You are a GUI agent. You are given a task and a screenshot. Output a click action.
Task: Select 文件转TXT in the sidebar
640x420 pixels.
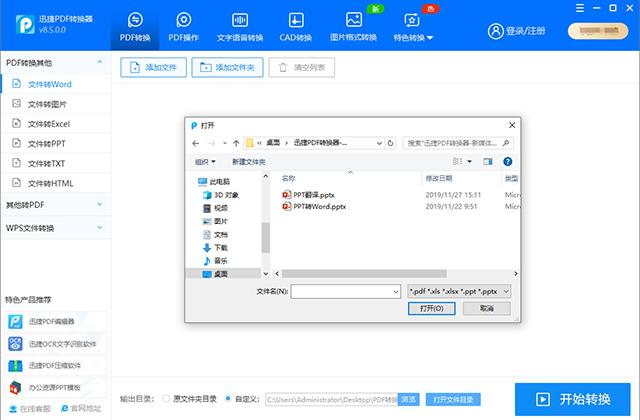56,163
